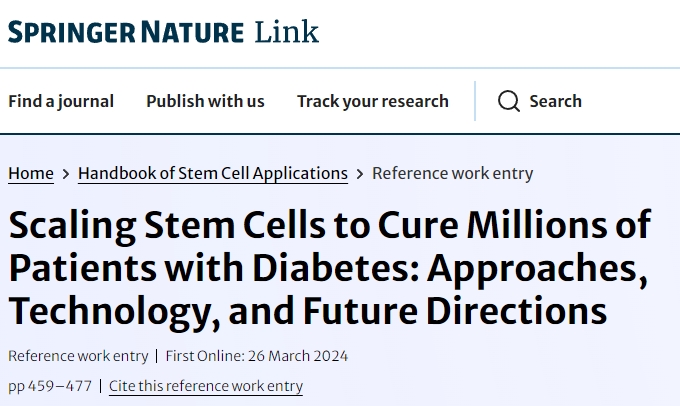The image size is (680, 406).
Task: Click the 'First Online: 26 March 2024' date
Action: (257, 356)
